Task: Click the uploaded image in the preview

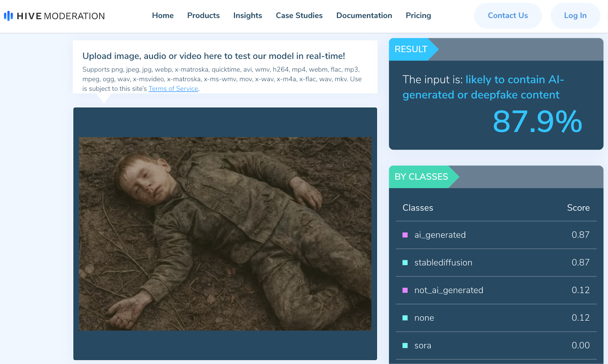Action: pyautogui.click(x=225, y=233)
